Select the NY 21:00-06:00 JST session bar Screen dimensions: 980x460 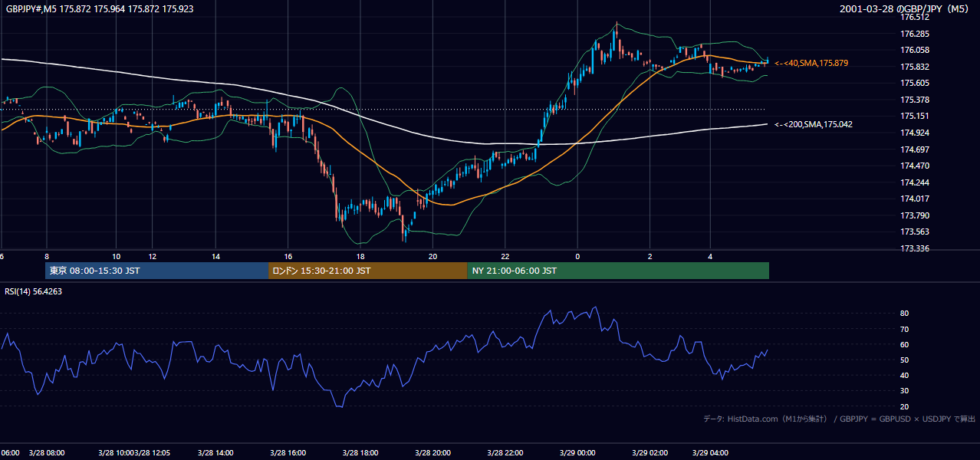[618, 271]
